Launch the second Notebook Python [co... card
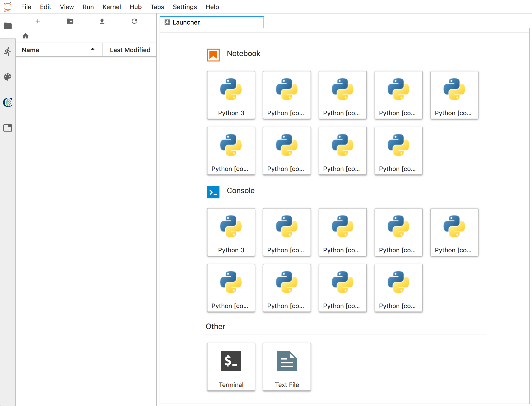Screen dimensions: 532x406 [287, 95]
